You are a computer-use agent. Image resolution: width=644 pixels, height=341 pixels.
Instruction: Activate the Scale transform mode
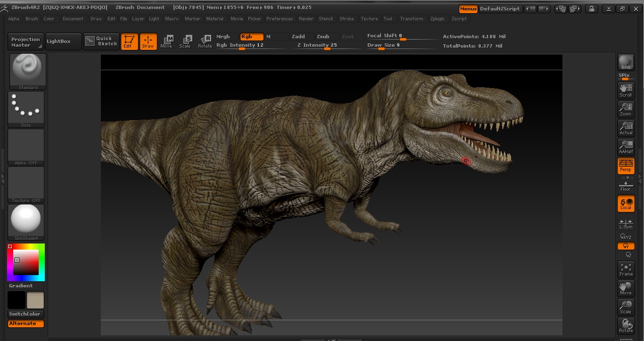(x=185, y=41)
